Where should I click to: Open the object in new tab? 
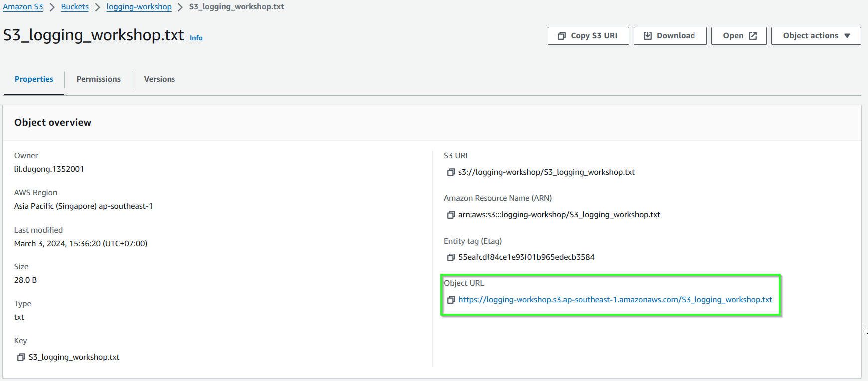tap(739, 36)
